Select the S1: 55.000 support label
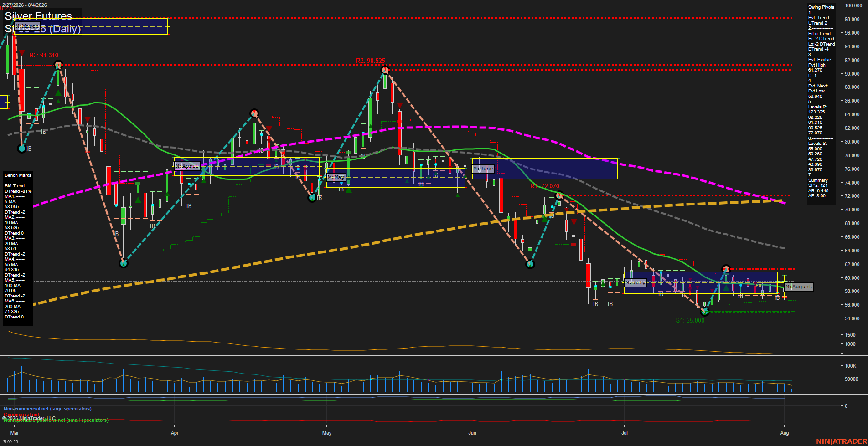The image size is (868, 446). 690,320
